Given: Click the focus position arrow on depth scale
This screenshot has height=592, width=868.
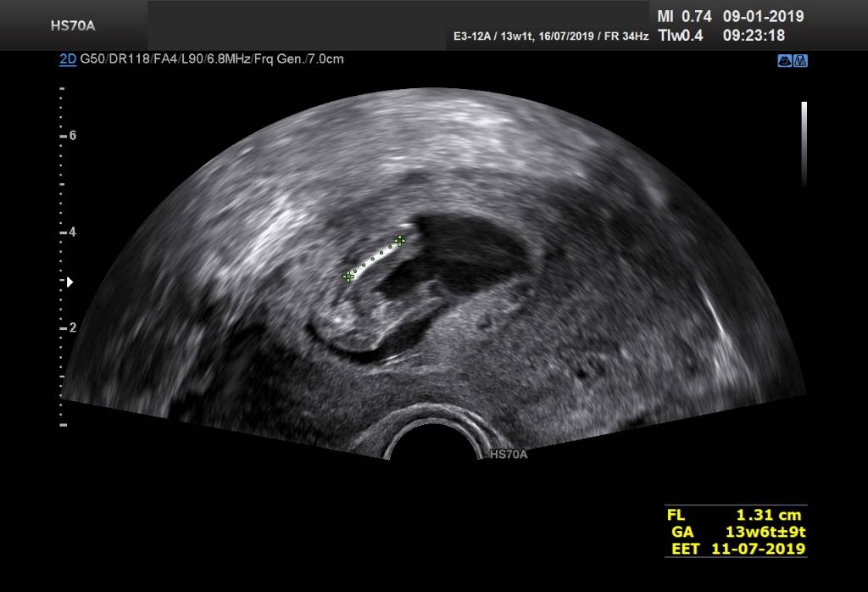Looking at the screenshot, I should tap(70, 281).
